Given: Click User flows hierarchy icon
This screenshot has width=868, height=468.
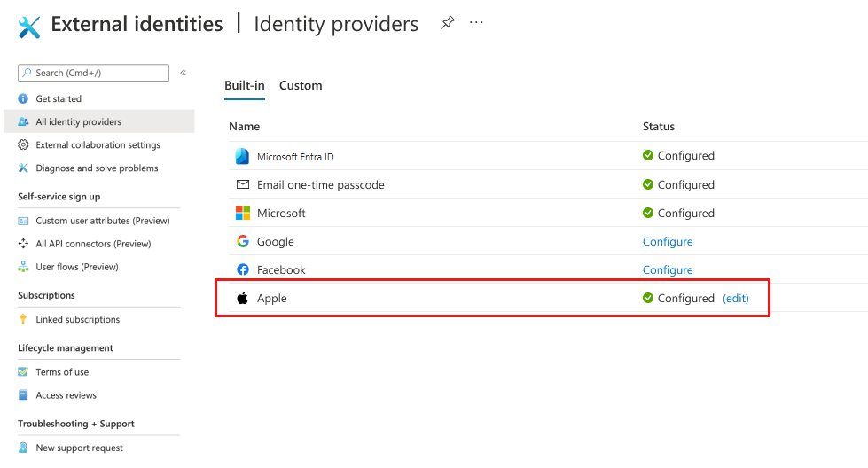Looking at the screenshot, I should [23, 267].
